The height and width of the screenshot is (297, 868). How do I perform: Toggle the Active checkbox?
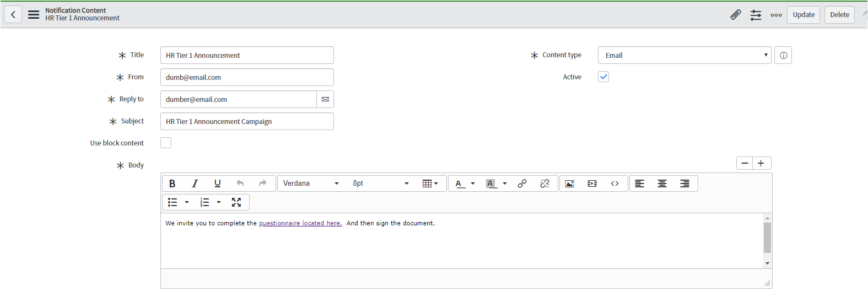pyautogui.click(x=603, y=77)
